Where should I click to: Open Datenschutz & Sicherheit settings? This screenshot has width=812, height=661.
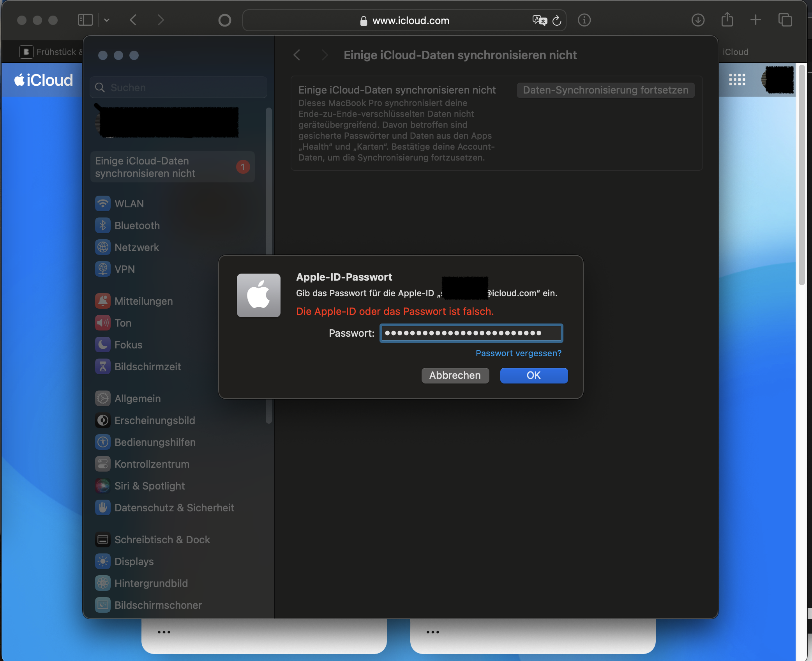point(174,508)
